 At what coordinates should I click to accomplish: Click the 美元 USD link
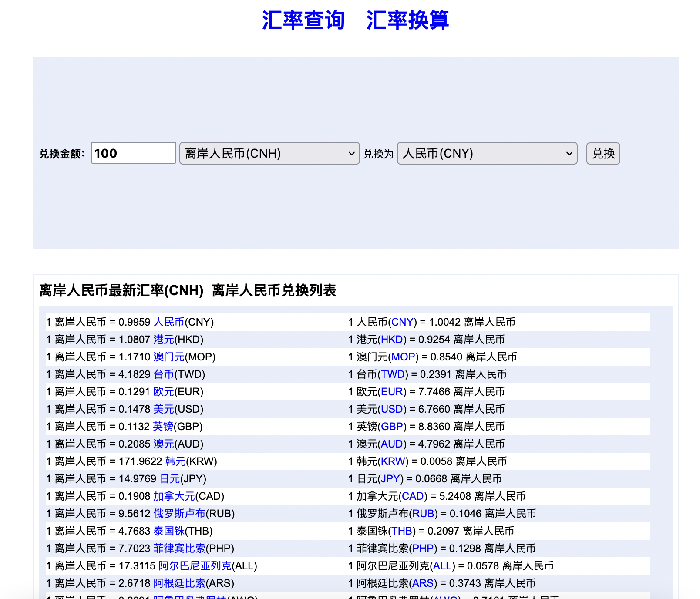tap(163, 409)
